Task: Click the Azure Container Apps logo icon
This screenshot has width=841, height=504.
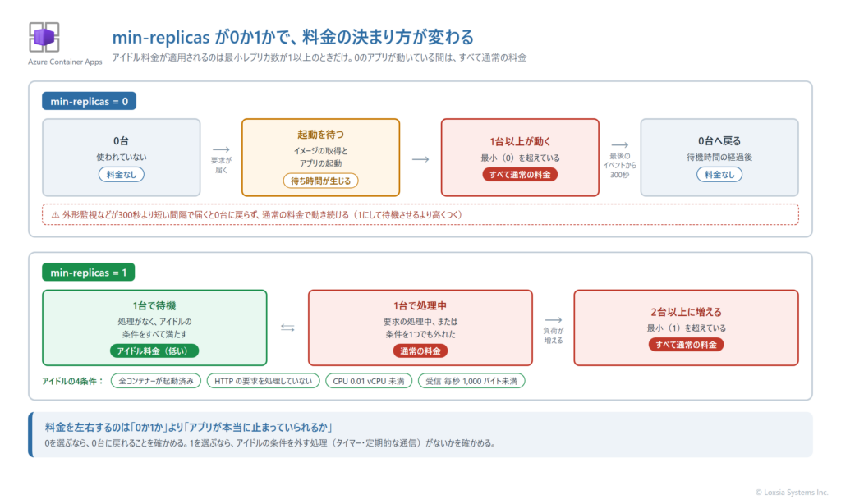Action: click(44, 37)
